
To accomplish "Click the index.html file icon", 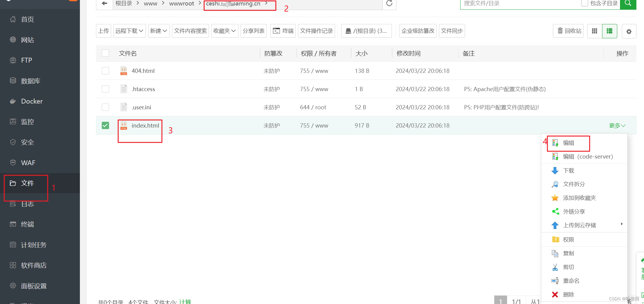I will click(x=124, y=125).
